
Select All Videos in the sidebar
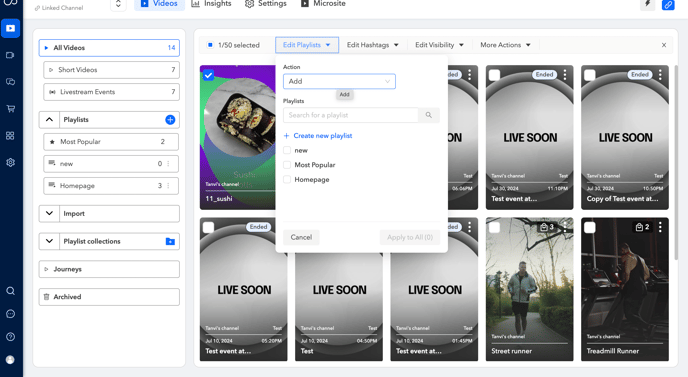point(109,47)
